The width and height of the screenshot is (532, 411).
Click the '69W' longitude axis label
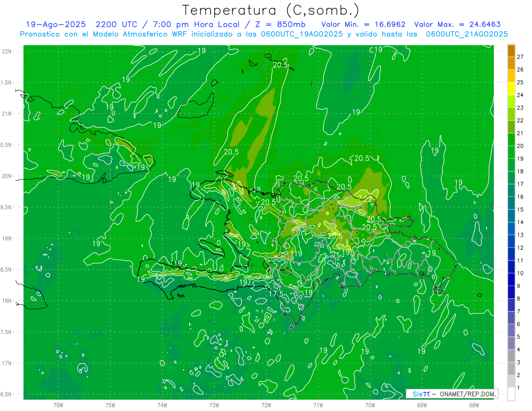(x=422, y=405)
